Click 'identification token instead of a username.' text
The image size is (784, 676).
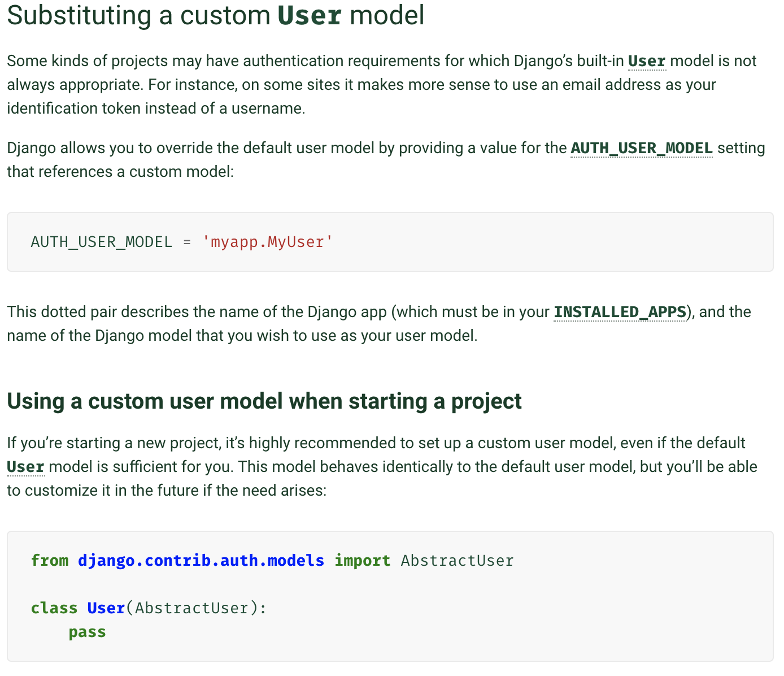pyautogui.click(x=156, y=109)
